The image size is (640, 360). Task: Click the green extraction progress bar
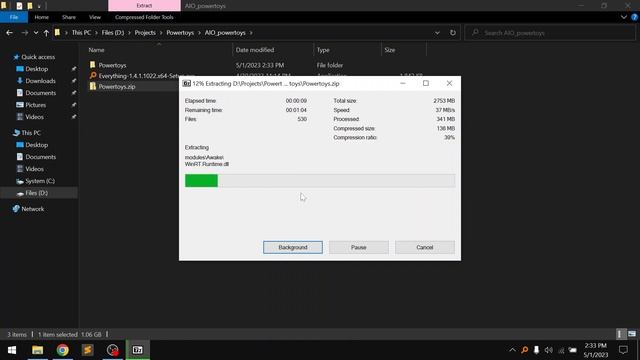pos(320,180)
